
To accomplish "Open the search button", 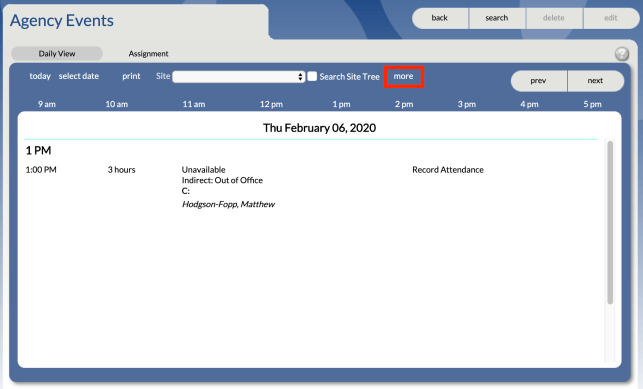I will (x=497, y=18).
